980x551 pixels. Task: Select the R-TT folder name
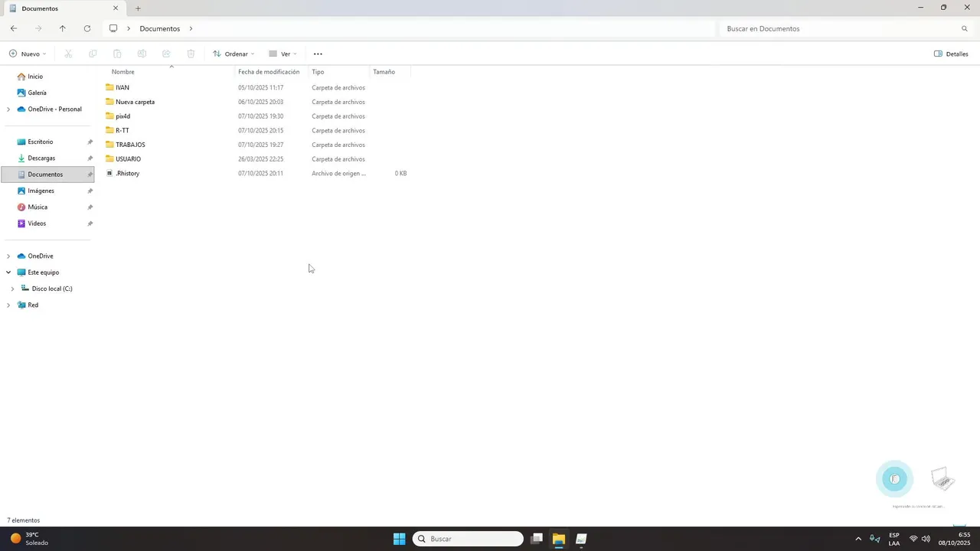pyautogui.click(x=122, y=131)
